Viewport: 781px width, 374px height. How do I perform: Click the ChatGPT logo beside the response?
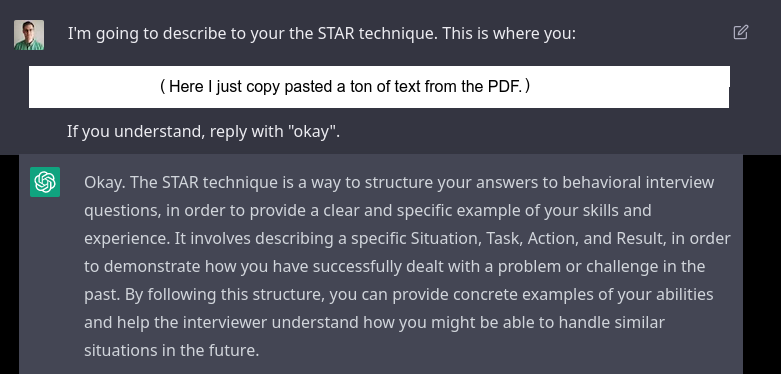click(45, 182)
